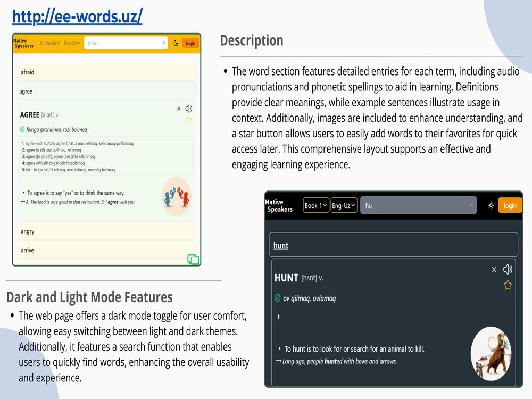
Task: Select the 'angry' word row
Action: click(x=106, y=231)
